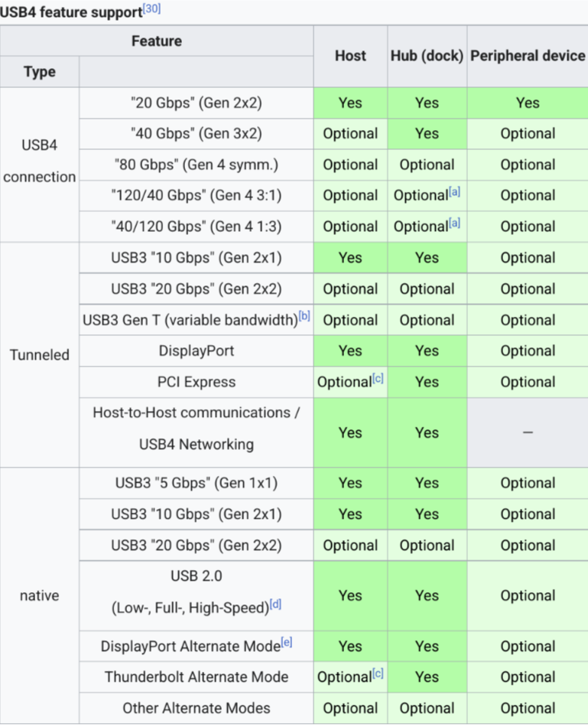588x727 pixels.
Task: Click the Host column header
Action: (350, 56)
